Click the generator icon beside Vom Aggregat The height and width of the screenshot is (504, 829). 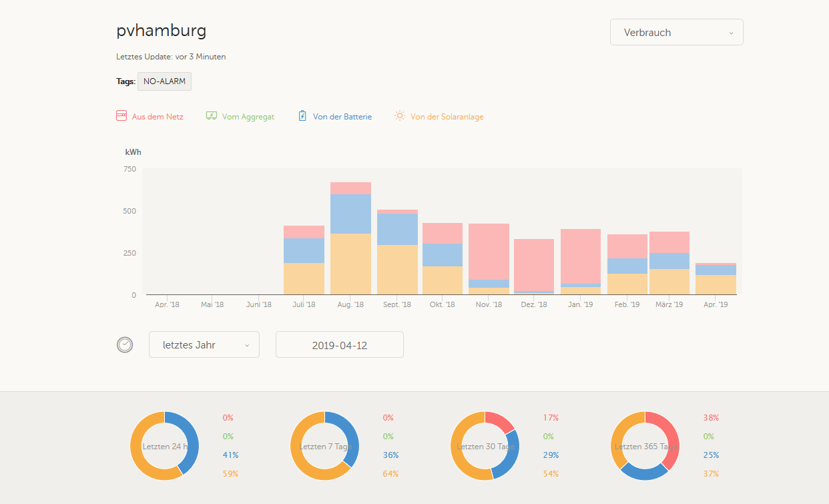click(212, 116)
